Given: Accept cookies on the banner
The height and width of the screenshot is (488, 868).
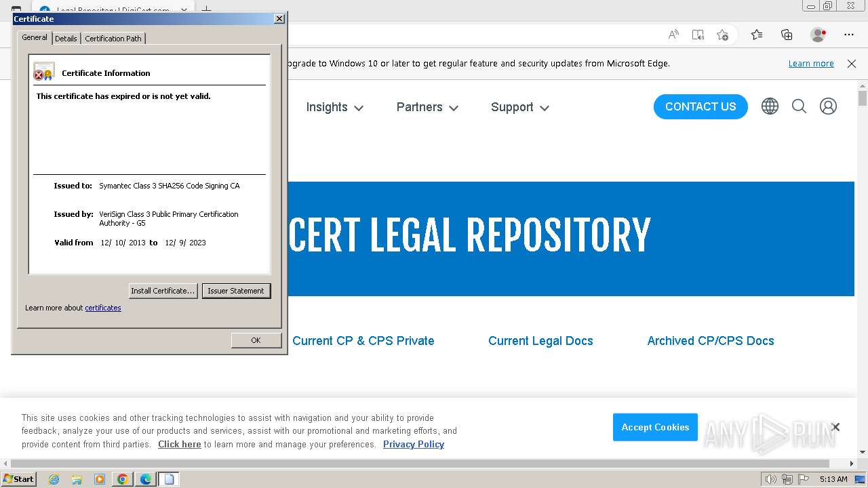Looking at the screenshot, I should pyautogui.click(x=655, y=427).
